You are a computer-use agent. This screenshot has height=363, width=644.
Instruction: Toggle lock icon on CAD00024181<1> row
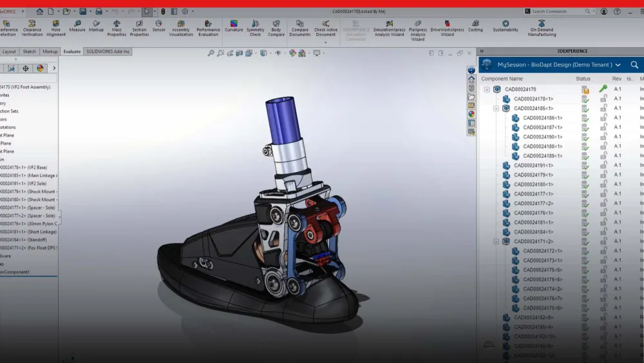click(x=603, y=222)
